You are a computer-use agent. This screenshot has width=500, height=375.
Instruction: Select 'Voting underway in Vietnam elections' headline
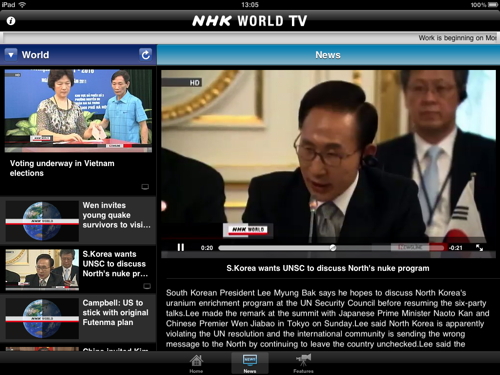[62, 168]
